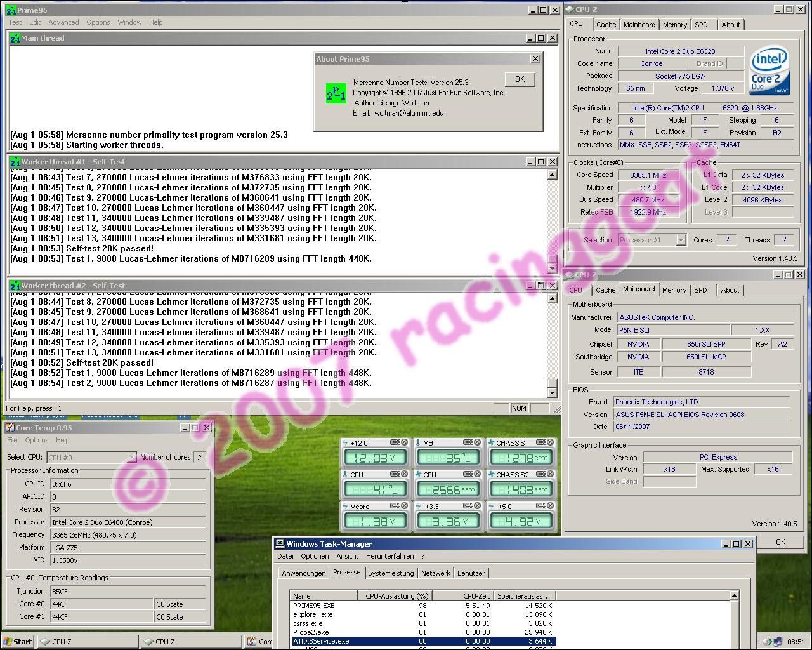The width and height of the screenshot is (812, 650).
Task: Dismiss the CHASSIS2 fan probe widget
Action: (550, 474)
